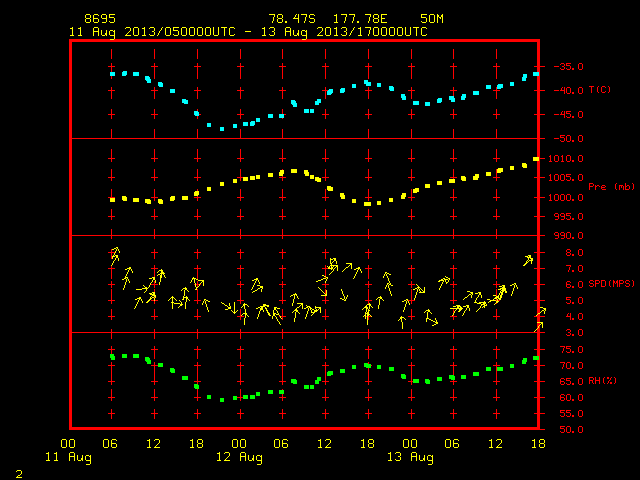
Task: Click the 75.0 humidity tick value
Action: tap(571, 350)
